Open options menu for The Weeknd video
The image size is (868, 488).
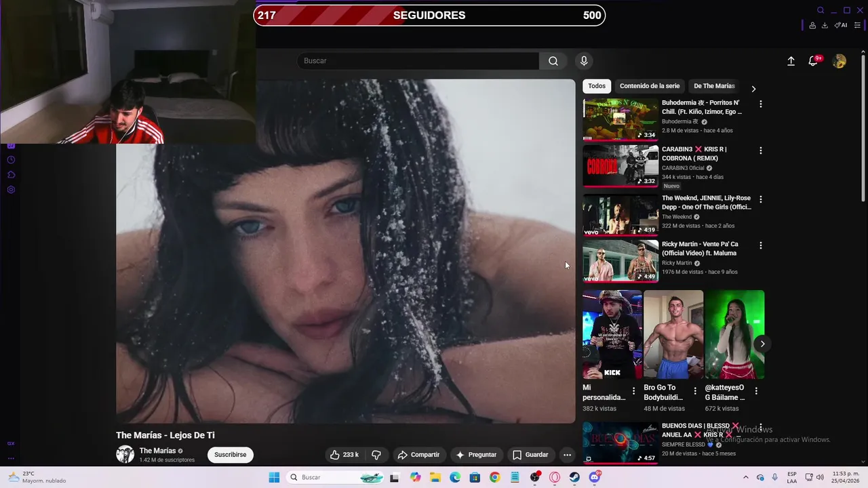click(761, 199)
